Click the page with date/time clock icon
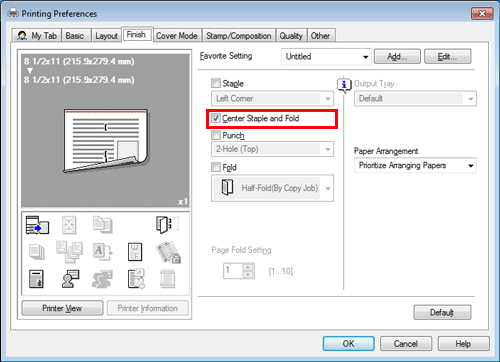Image resolution: width=500 pixels, height=362 pixels. [x=136, y=279]
